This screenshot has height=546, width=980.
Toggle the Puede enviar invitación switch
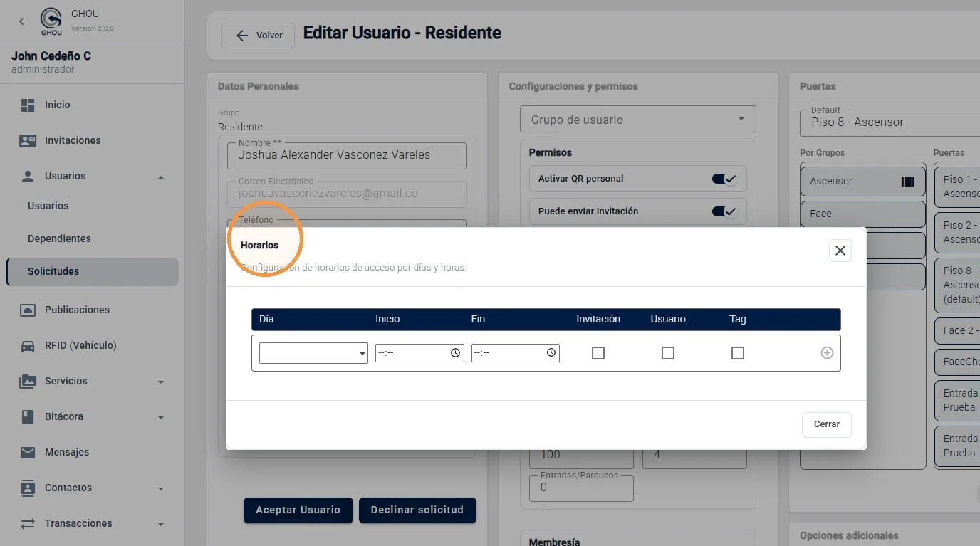[724, 211]
